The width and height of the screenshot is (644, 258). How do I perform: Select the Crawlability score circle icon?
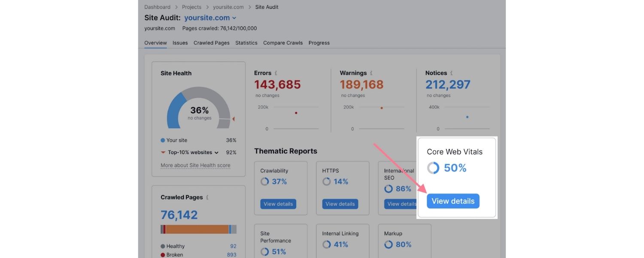click(x=265, y=181)
